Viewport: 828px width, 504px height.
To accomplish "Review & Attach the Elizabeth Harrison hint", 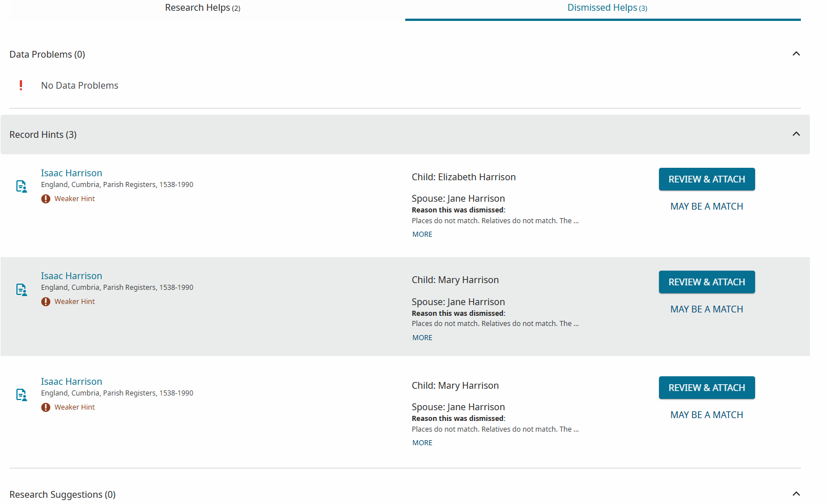I will click(706, 179).
